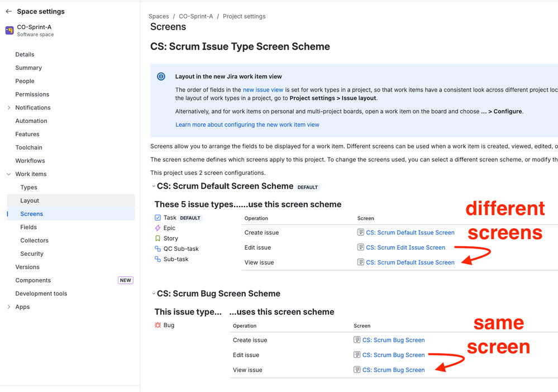Screen dimensions: 558x392
Task: Open the CS: Scrum Edit Issue Screen link
Action: pos(406,247)
